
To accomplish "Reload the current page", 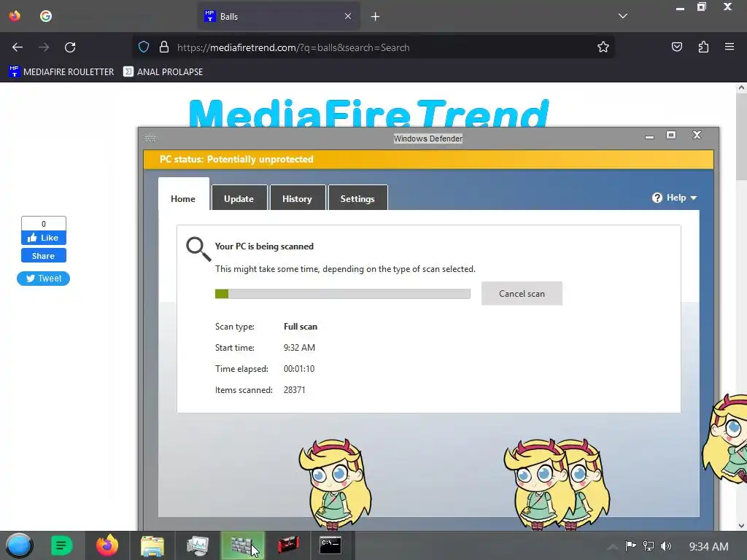I will (70, 47).
